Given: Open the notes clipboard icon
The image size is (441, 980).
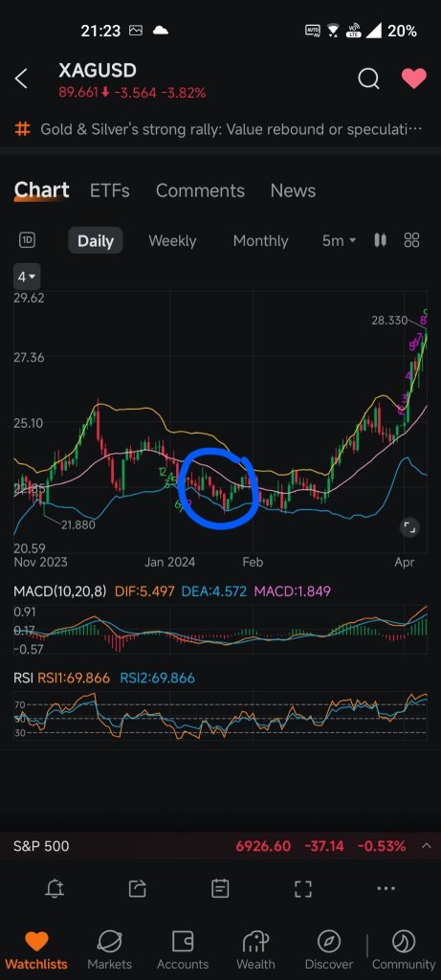Looking at the screenshot, I should [x=220, y=887].
